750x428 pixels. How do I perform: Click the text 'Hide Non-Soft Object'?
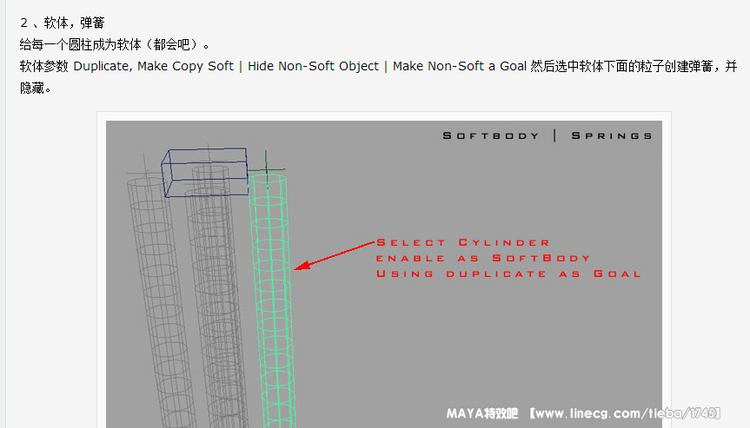pyautogui.click(x=313, y=66)
